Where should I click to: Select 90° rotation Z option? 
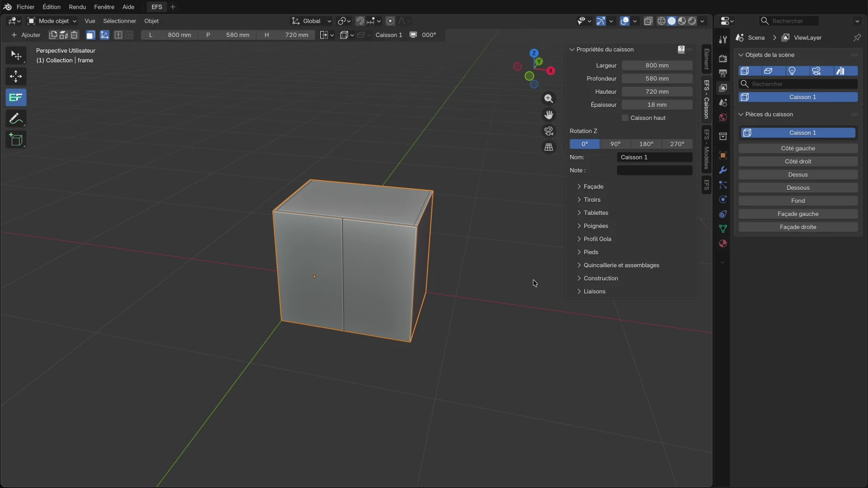pos(615,144)
